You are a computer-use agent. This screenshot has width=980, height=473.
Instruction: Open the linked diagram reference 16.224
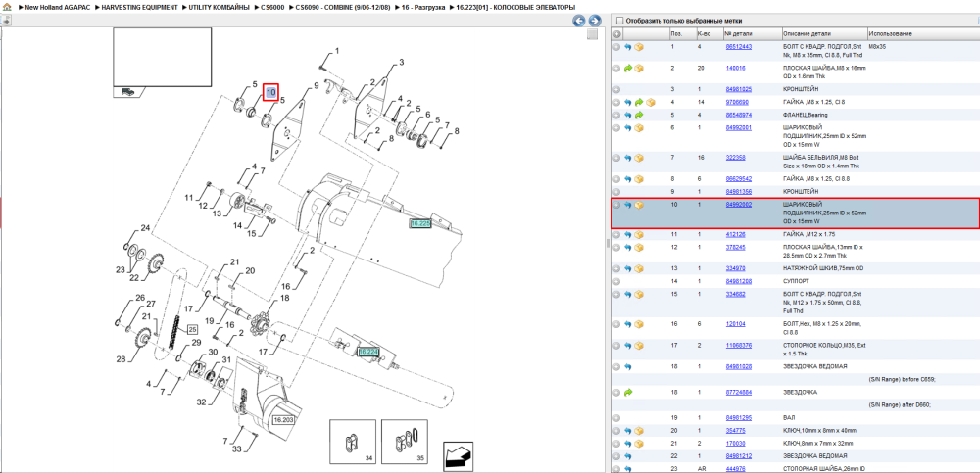368,353
